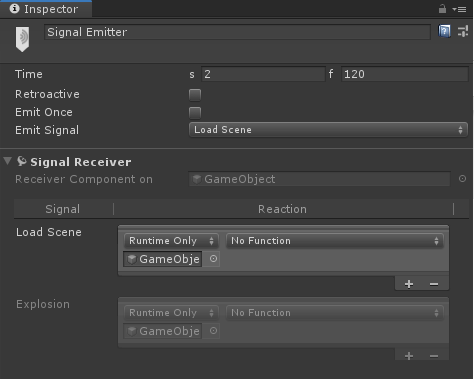Collapse the Signal Receiver component
The image size is (474, 379).
[7, 161]
